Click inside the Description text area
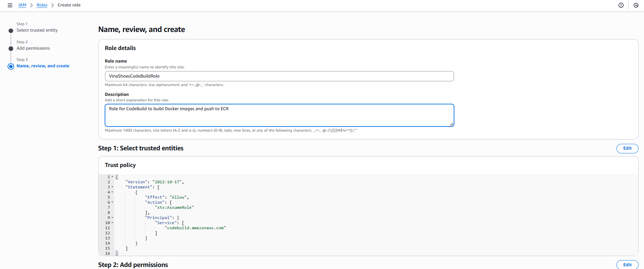This screenshot has height=269, width=644. [279, 116]
